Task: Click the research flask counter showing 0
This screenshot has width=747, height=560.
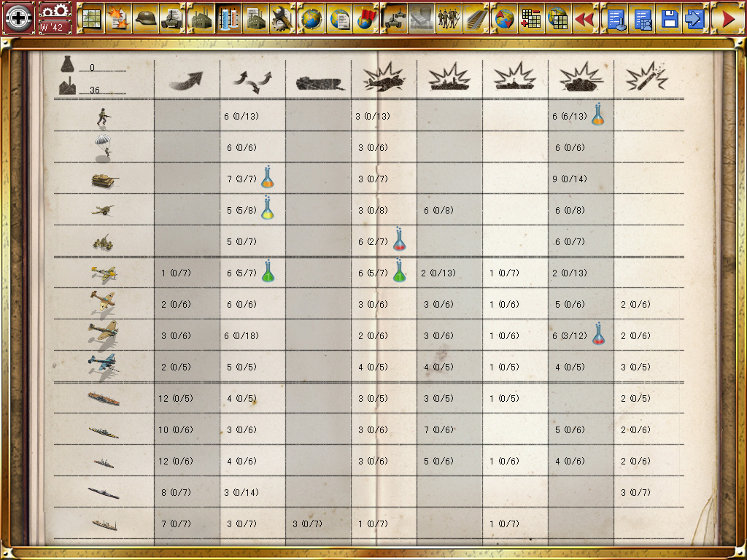Action: point(93,66)
